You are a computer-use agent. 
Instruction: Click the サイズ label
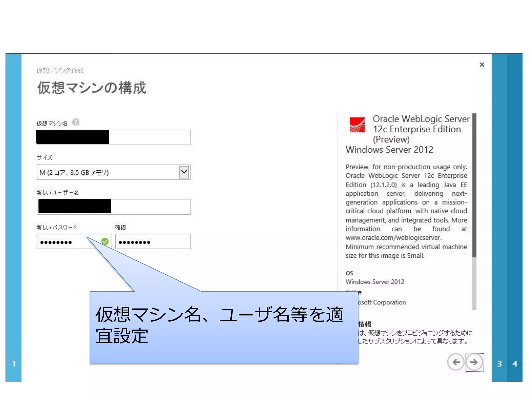(x=44, y=157)
